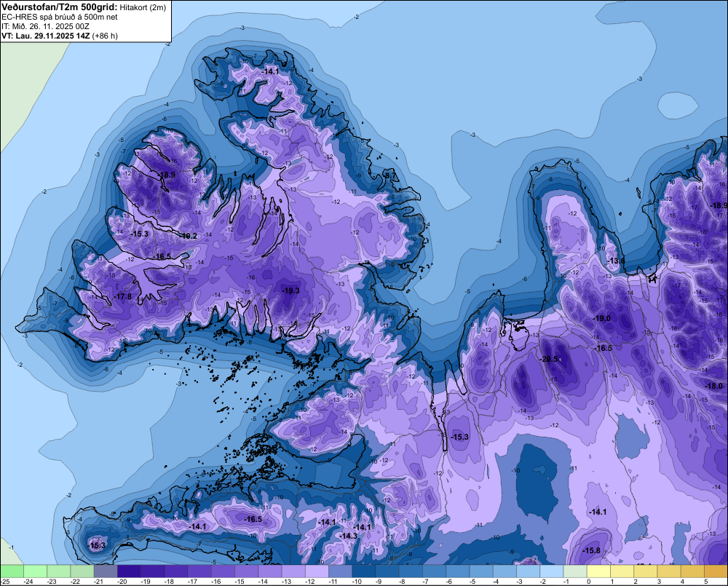Select the pale green -1 legend swatch

(x=575, y=571)
